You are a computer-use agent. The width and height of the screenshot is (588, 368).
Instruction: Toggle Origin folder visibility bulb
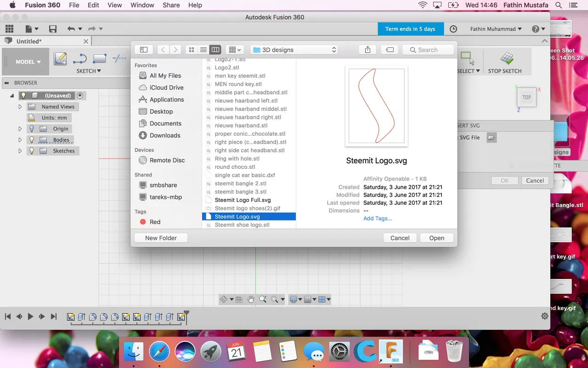[x=32, y=129]
